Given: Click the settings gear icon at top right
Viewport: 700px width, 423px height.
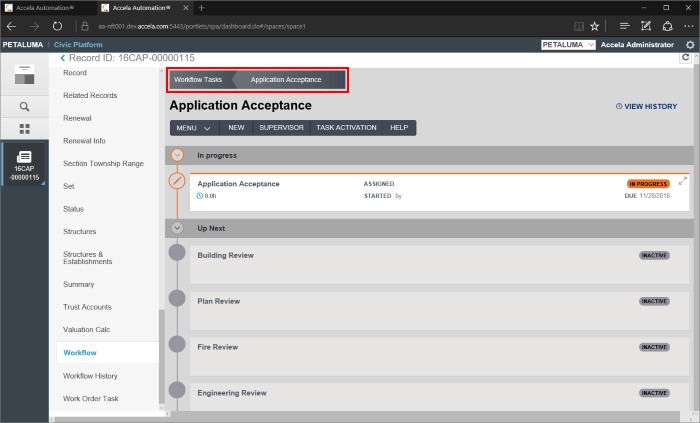Looking at the screenshot, I should 690,45.
